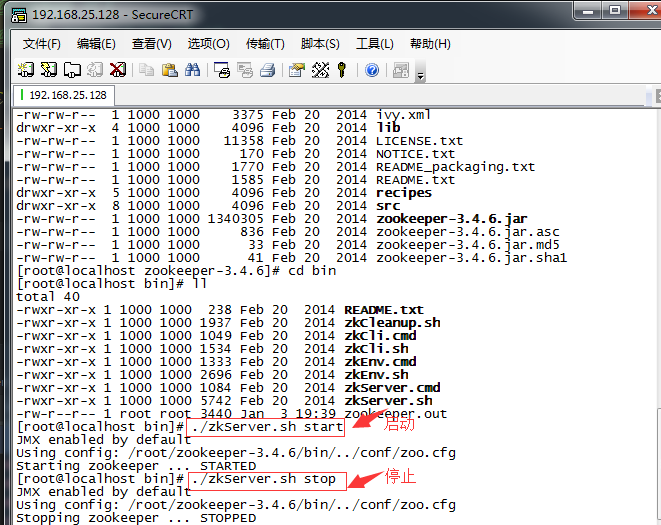Open the 帮助(H) menu
Screen dimensions: 661x525
point(430,43)
